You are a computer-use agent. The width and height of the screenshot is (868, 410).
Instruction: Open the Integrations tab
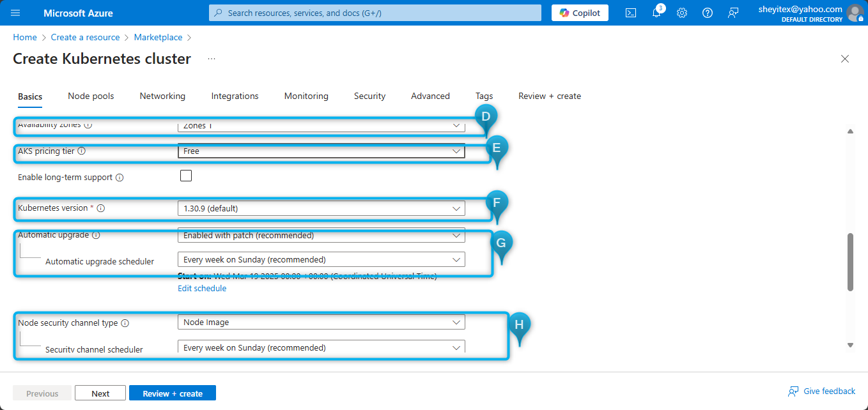pos(235,96)
